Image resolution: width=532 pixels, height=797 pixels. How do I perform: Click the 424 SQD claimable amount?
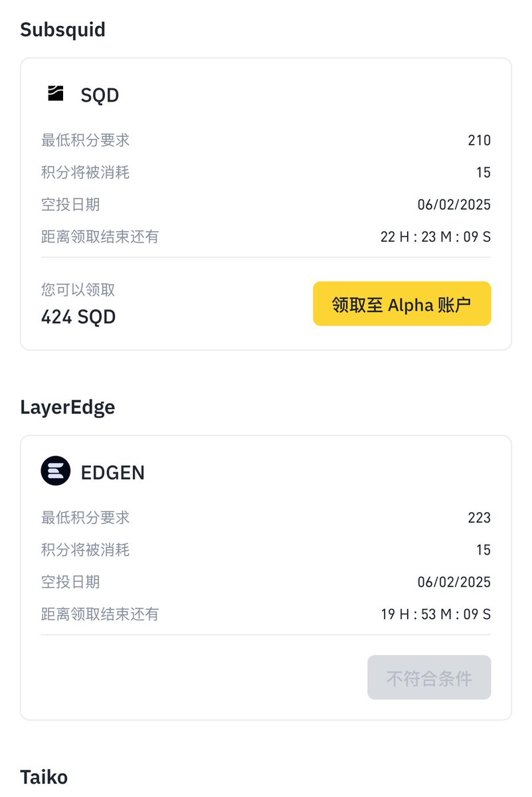78,317
